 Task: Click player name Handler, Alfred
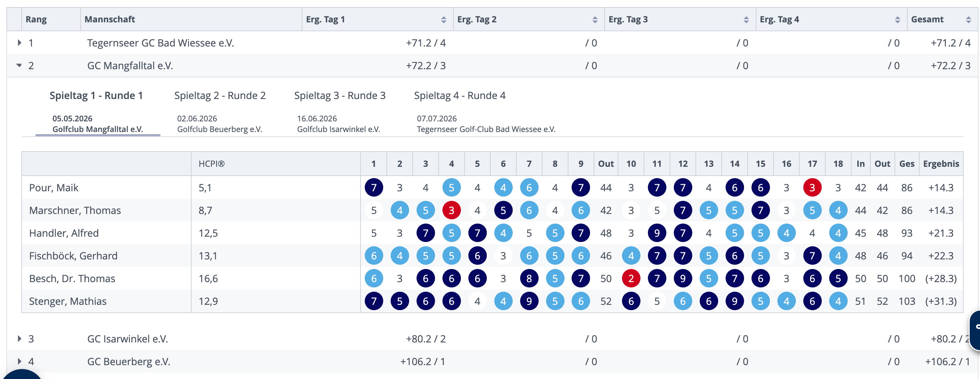point(64,233)
